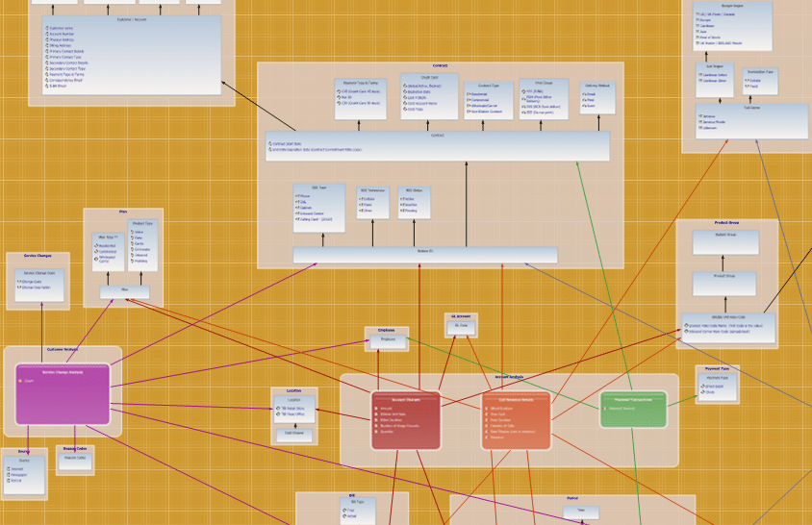Select the Payment Type entity box
812x525 pixels.
click(x=717, y=387)
